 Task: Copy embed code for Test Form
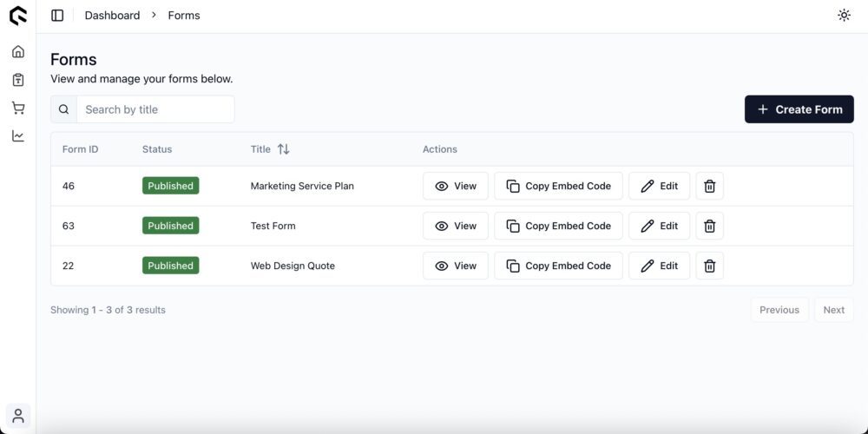(558, 226)
